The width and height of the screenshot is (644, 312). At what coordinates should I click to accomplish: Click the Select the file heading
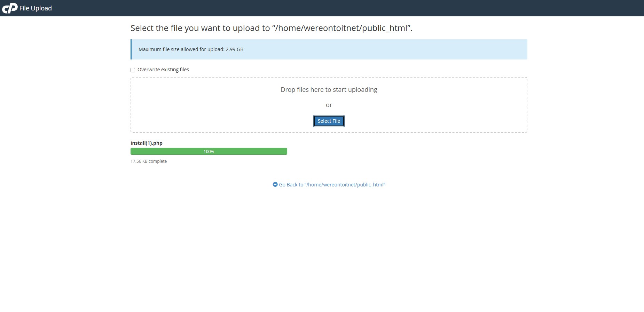click(x=271, y=28)
